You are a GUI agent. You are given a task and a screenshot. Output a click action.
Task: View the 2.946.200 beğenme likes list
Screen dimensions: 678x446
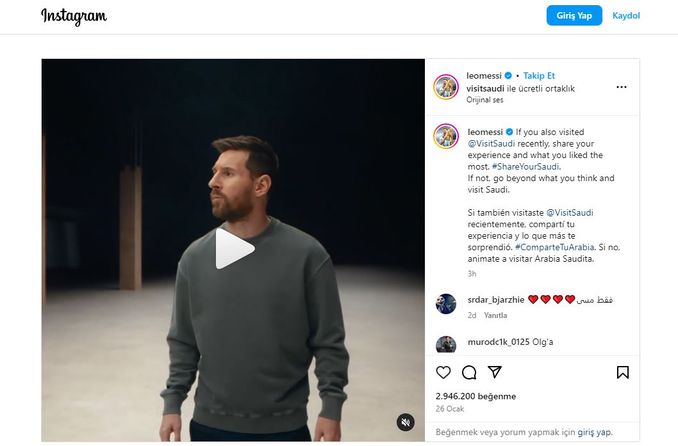tap(476, 396)
